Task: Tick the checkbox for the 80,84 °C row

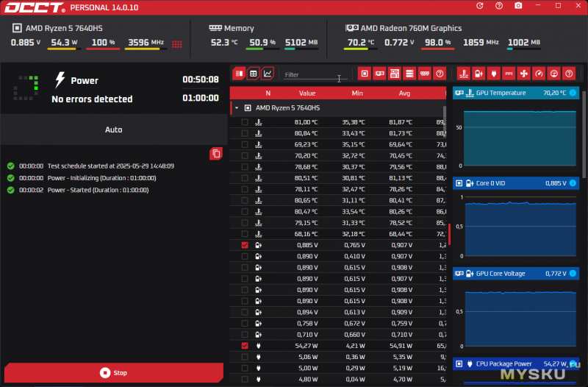Action: click(x=245, y=133)
